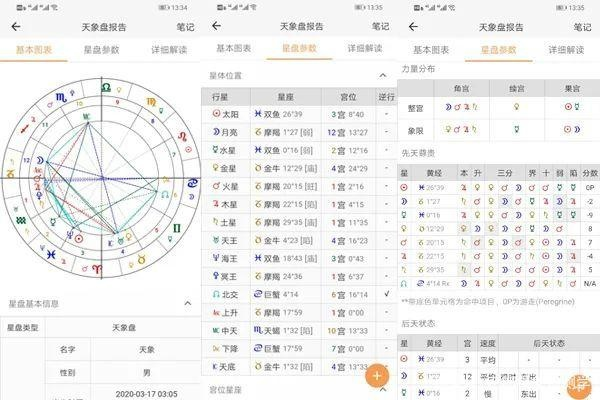Click the Saturn (土星) symbol in list
Screen dimensions: 600x400
216,222
